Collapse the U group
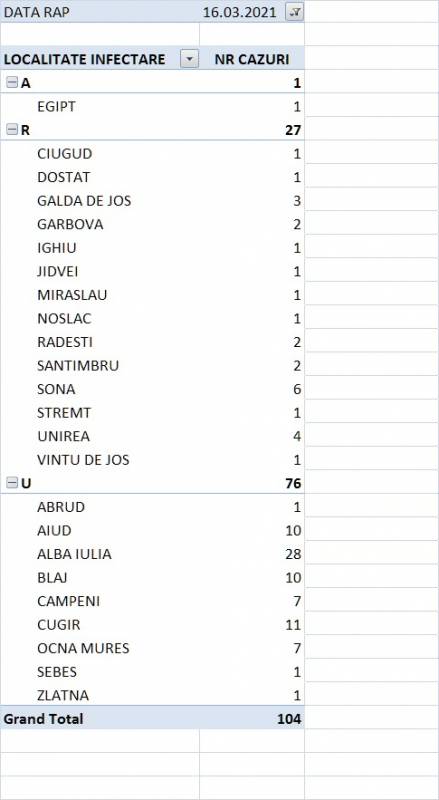Image resolution: width=439 pixels, height=800 pixels. point(11,483)
